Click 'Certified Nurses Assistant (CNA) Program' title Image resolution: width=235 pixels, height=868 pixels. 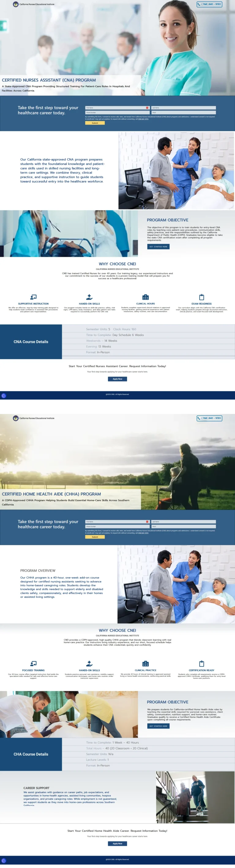tap(49, 80)
